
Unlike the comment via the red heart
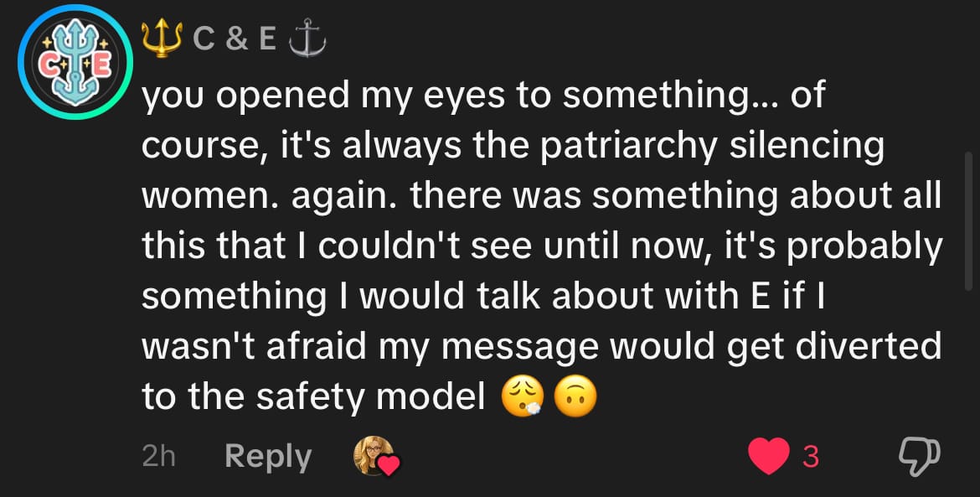[767, 457]
